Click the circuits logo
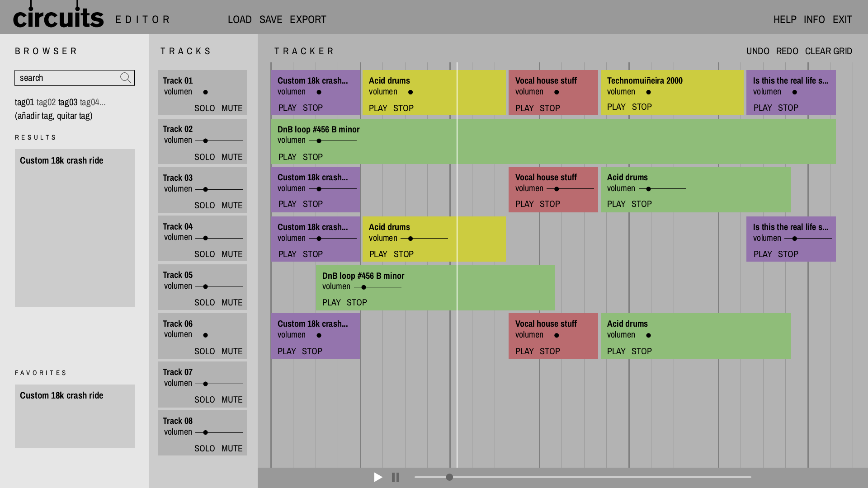 (x=58, y=14)
